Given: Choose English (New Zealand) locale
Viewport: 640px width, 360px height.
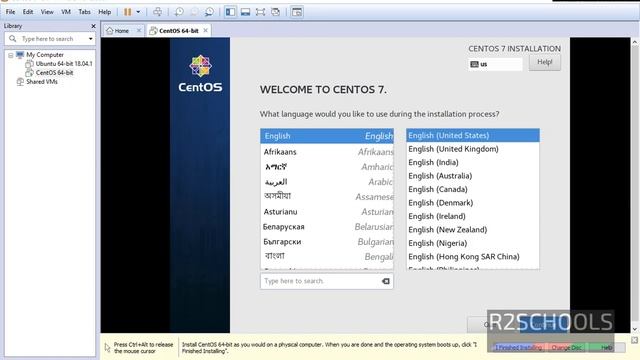Looking at the screenshot, I should point(473,230).
